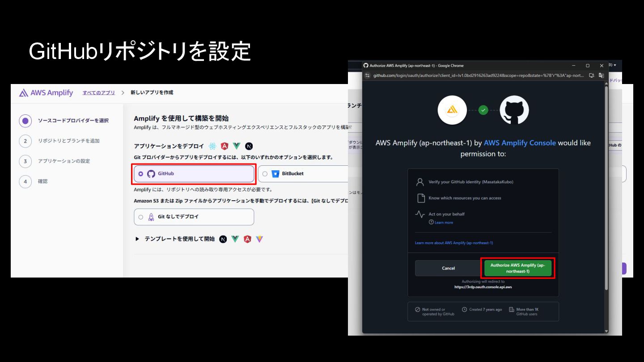Click the Next.js icon in the テンプレート row
The image size is (644, 362).
point(223,239)
